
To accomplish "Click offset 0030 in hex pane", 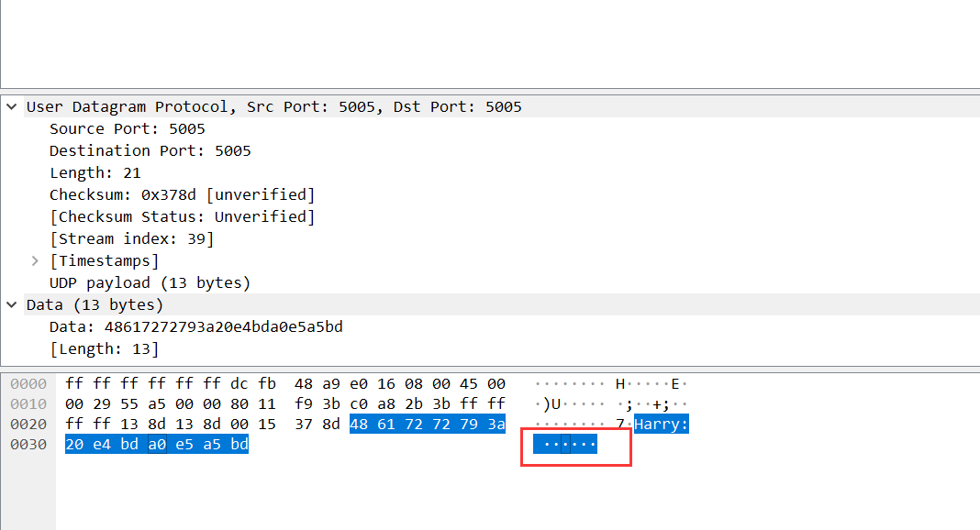I will (x=28, y=445).
